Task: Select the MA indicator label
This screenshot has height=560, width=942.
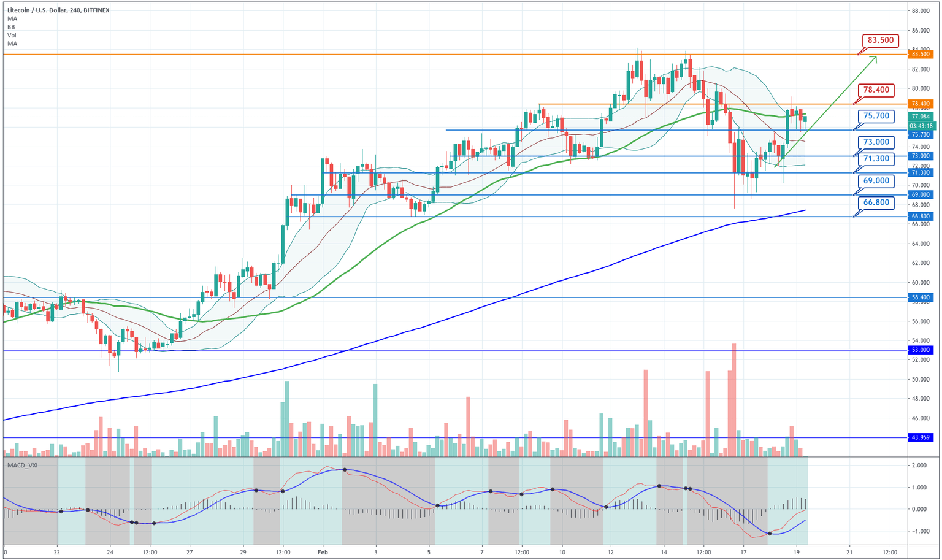Action: [x=12, y=19]
